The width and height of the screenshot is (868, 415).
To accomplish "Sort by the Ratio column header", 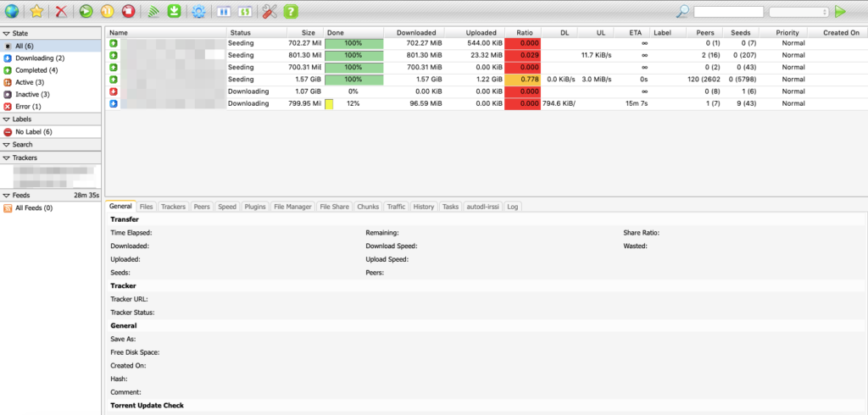I will point(523,33).
